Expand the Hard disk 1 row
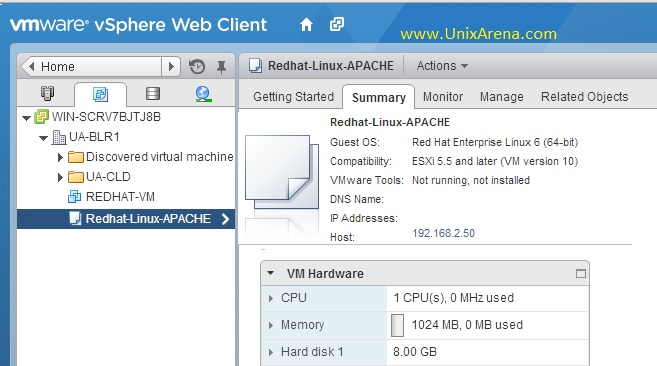The width and height of the screenshot is (657, 366). (271, 352)
